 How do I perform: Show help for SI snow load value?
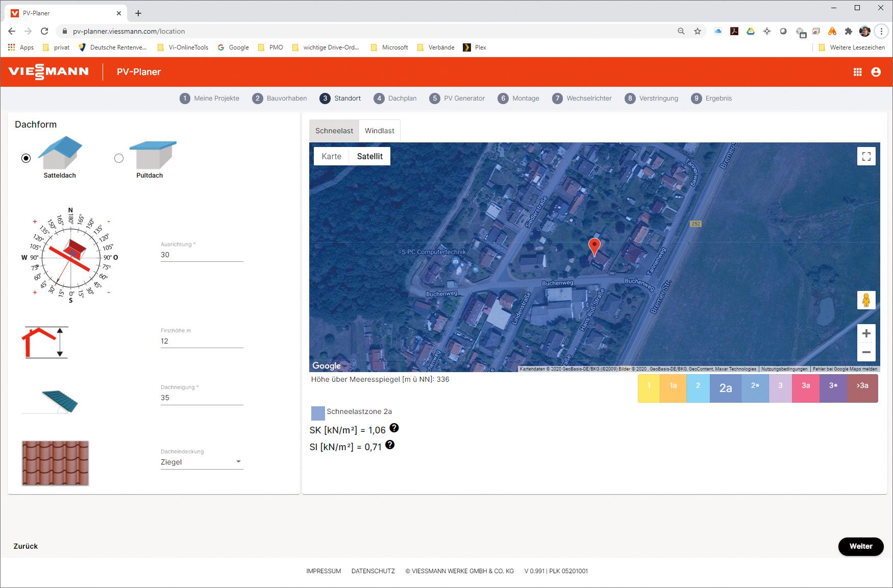[x=390, y=445]
